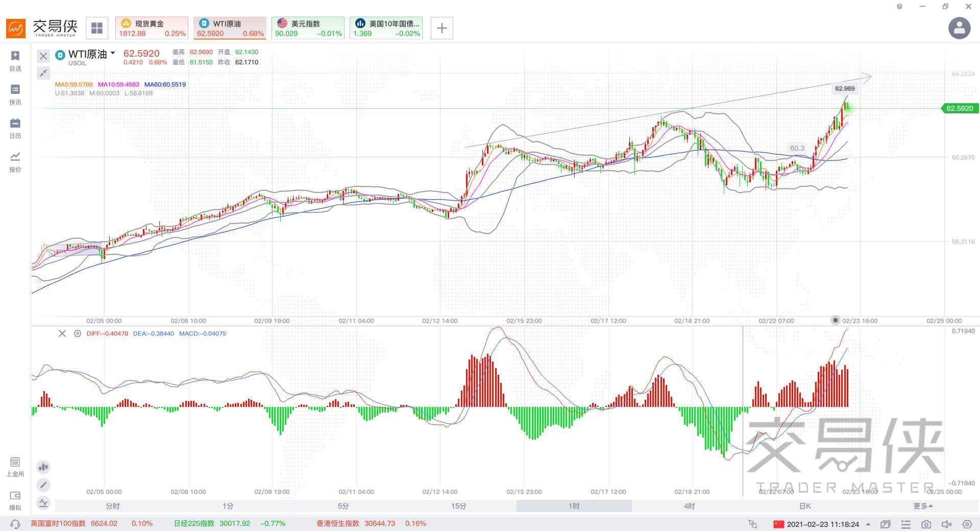The height and width of the screenshot is (531, 980).
Task: Click the 香港恒生指数 ticker
Action: coord(371,524)
